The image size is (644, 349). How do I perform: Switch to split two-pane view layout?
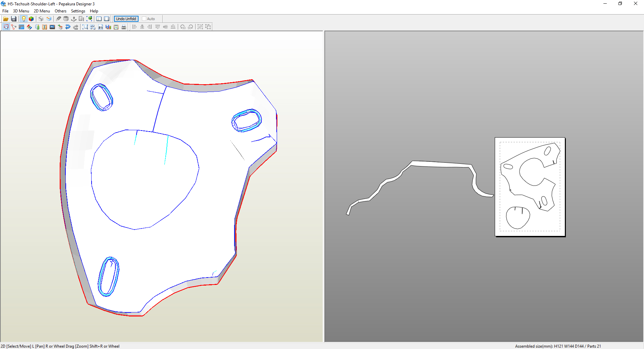click(x=99, y=19)
